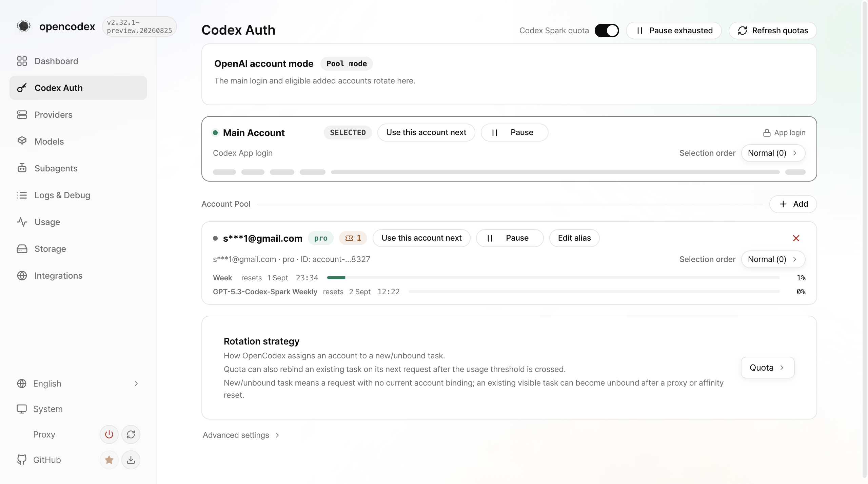Expand Advanced settings
Viewport: 868px width, 484px height.
(x=241, y=435)
